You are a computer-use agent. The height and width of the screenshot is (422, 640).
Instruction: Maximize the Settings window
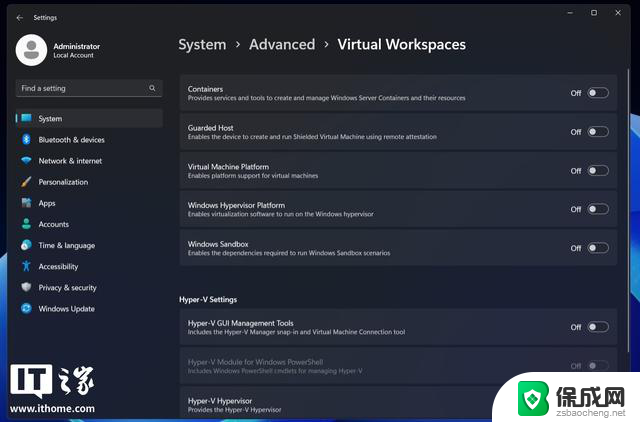pos(594,13)
